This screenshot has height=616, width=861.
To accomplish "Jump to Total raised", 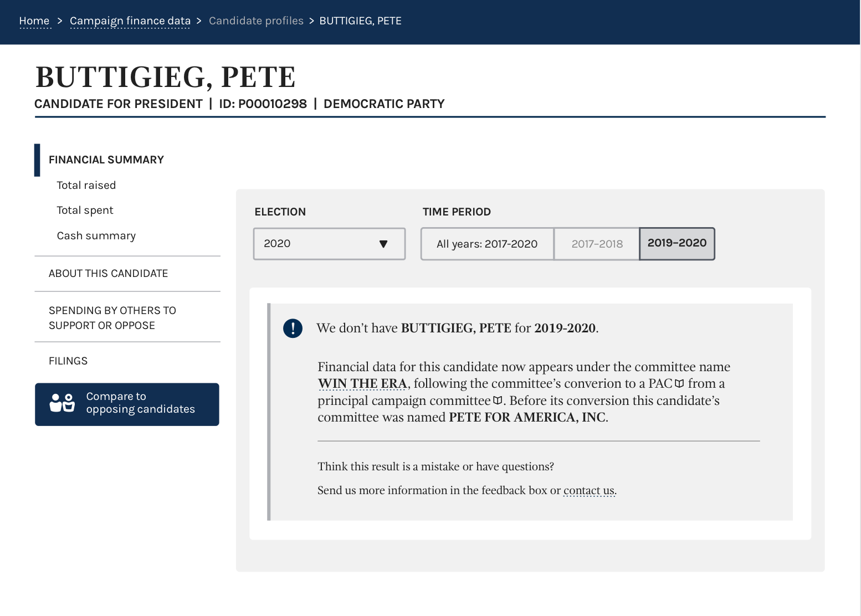I will [86, 185].
